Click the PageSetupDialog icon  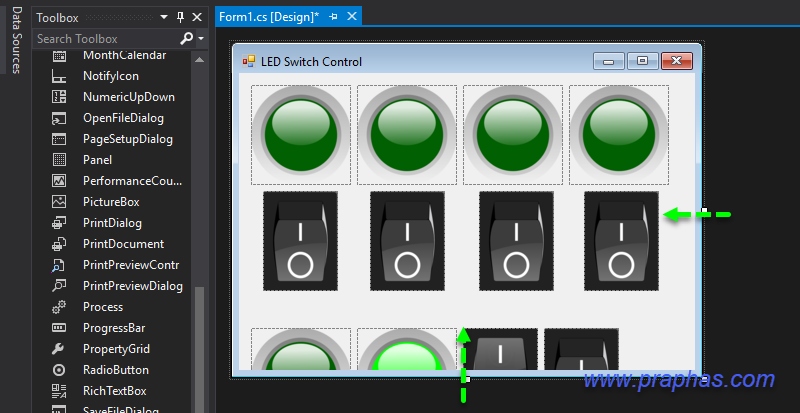(x=59, y=139)
